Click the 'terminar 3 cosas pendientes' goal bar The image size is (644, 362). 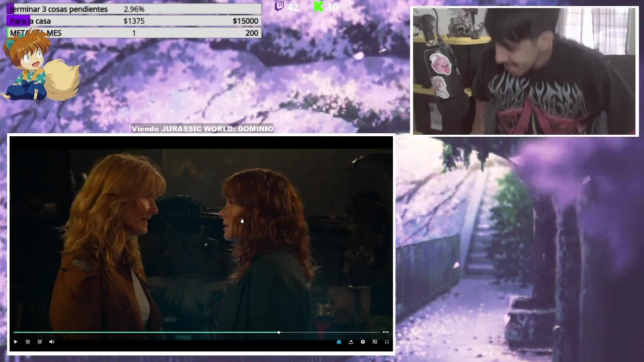point(134,9)
